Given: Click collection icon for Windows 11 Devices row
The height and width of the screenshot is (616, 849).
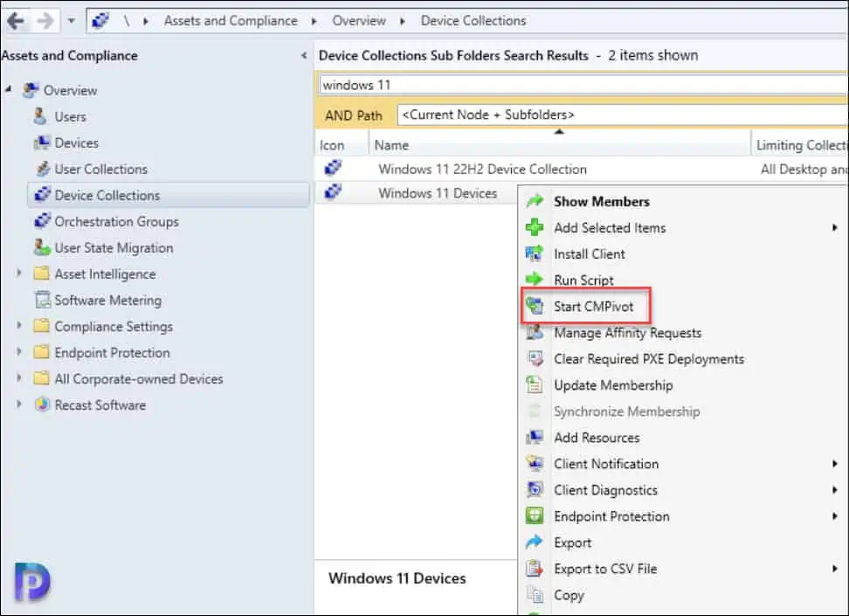Looking at the screenshot, I should point(333,191).
